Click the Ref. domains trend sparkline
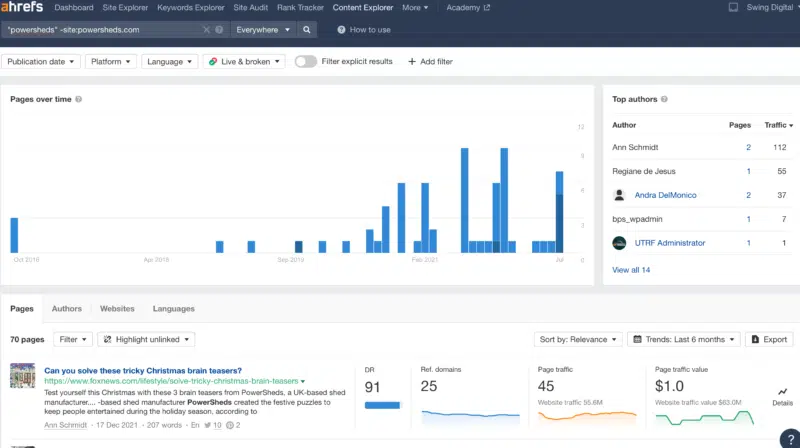This screenshot has height=448, width=800. 470,416
